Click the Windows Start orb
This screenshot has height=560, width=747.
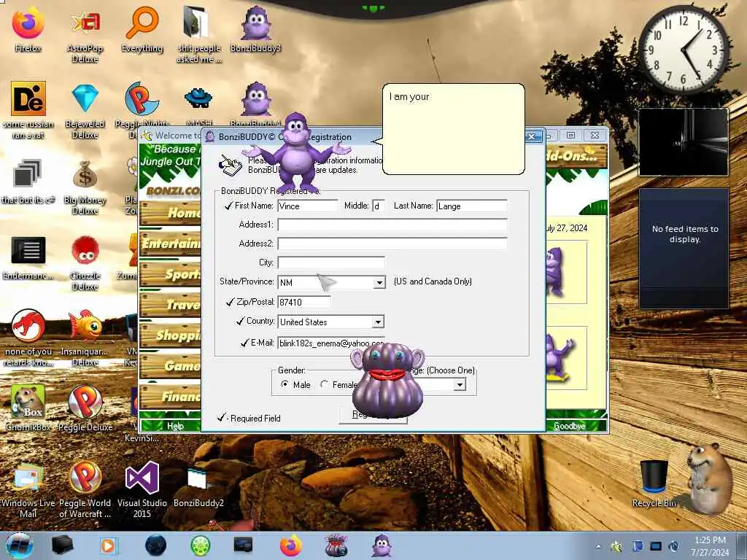coord(20,545)
